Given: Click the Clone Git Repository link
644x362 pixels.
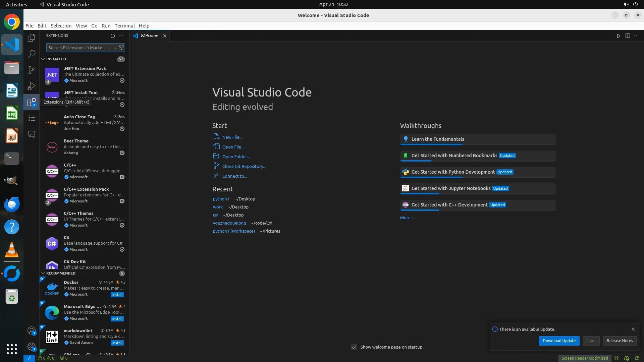Looking at the screenshot, I should click(244, 166).
